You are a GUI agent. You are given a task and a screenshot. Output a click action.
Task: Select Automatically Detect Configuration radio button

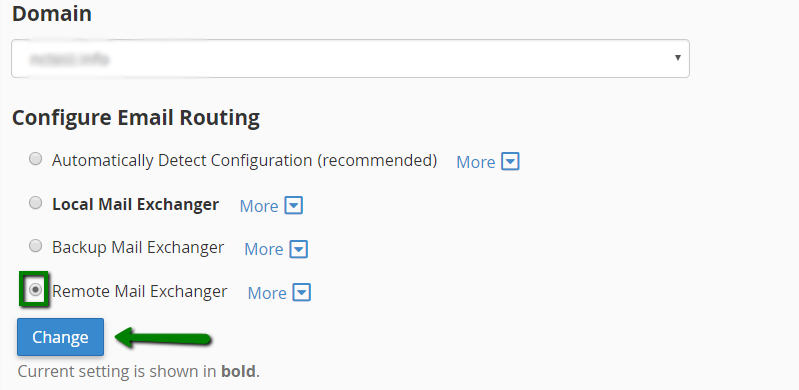[35, 159]
